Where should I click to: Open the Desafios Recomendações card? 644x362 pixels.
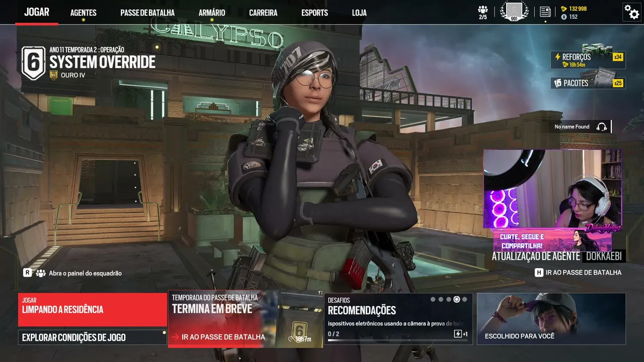tap(398, 319)
